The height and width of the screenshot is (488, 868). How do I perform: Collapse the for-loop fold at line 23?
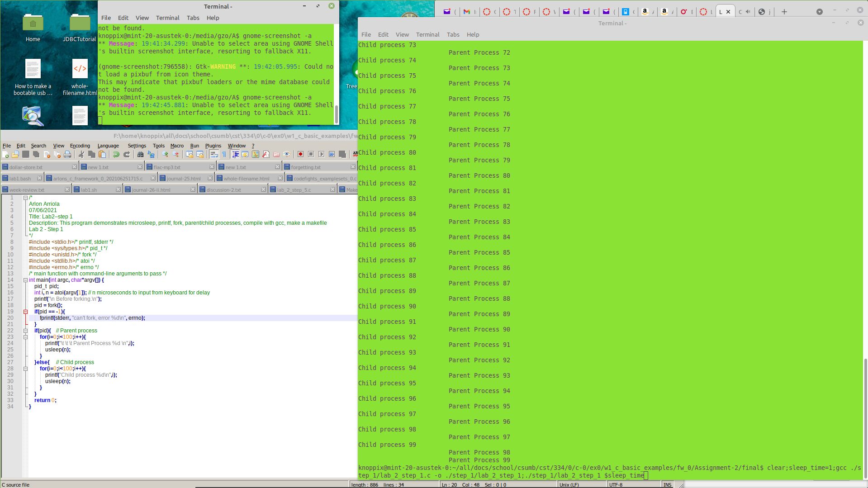(x=25, y=337)
